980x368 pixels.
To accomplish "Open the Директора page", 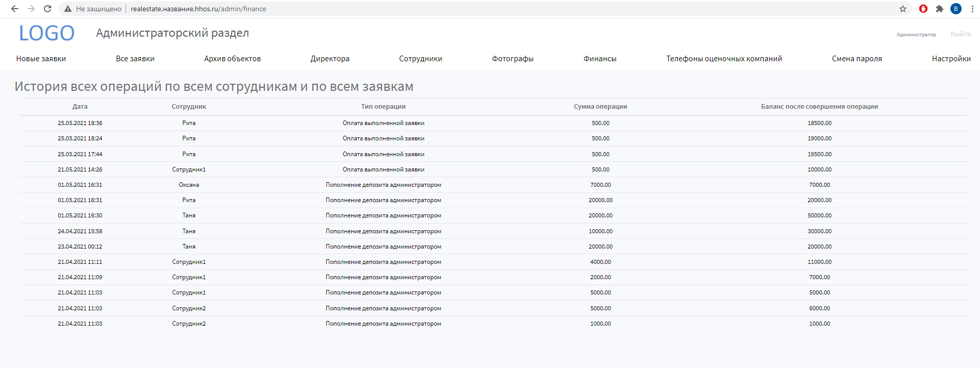I will (330, 59).
